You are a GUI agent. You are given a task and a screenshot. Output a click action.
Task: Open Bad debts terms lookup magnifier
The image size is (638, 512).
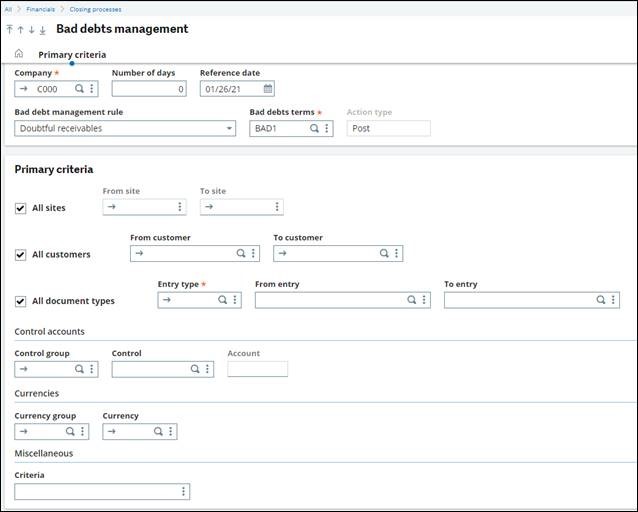(314, 129)
